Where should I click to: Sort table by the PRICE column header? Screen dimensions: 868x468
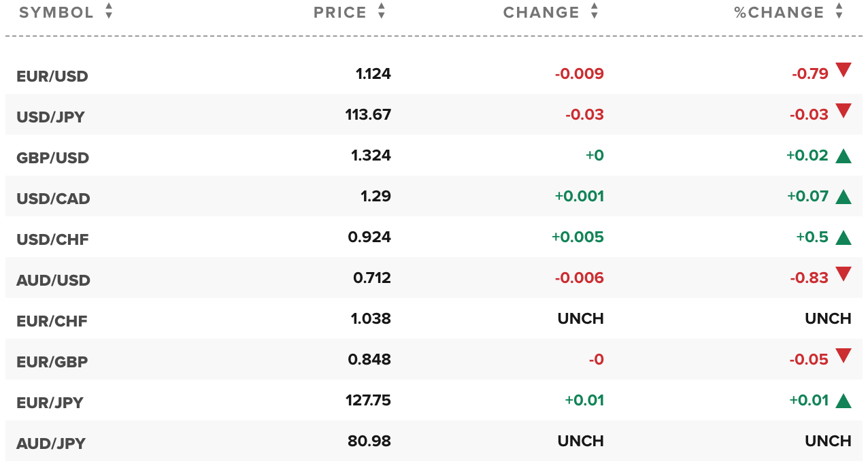[339, 13]
